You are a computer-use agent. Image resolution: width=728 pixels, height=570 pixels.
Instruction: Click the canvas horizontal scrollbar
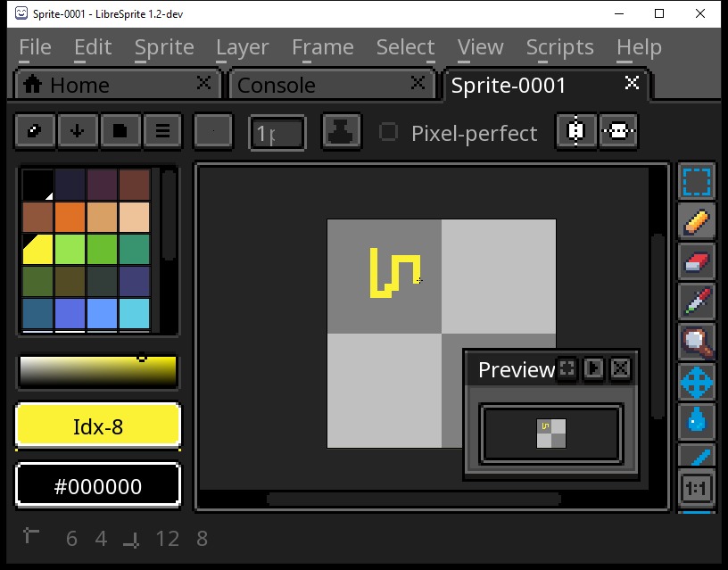tap(414, 500)
